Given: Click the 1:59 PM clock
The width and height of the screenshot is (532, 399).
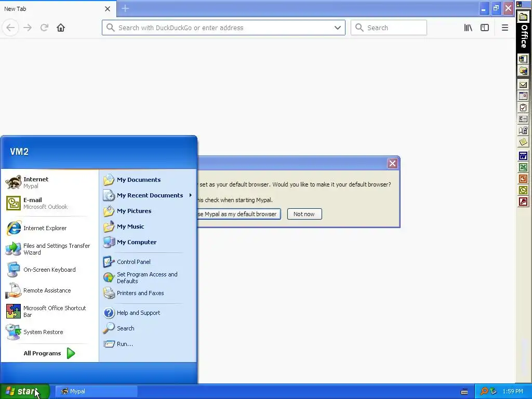Looking at the screenshot, I should [x=513, y=392].
